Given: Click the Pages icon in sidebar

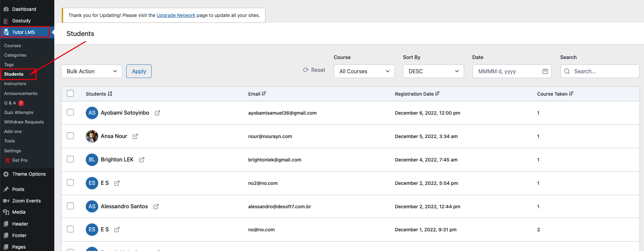Looking at the screenshot, I should [x=6, y=247].
